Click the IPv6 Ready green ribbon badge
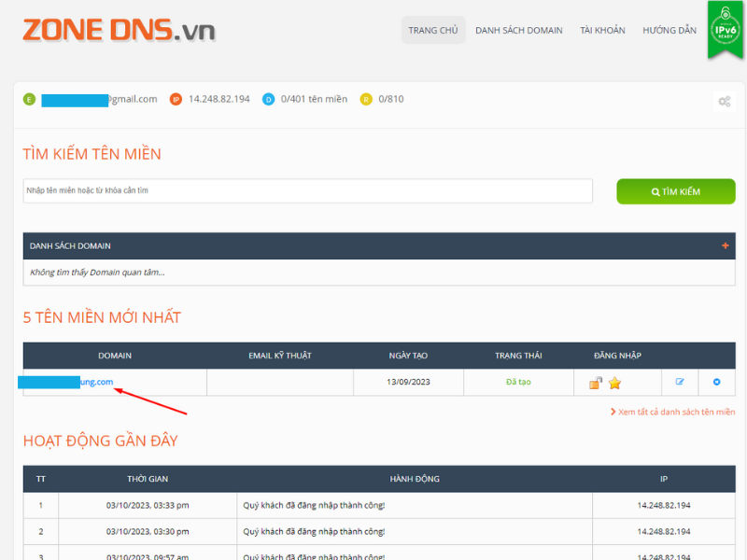This screenshot has height=560, width=747. tap(725, 30)
